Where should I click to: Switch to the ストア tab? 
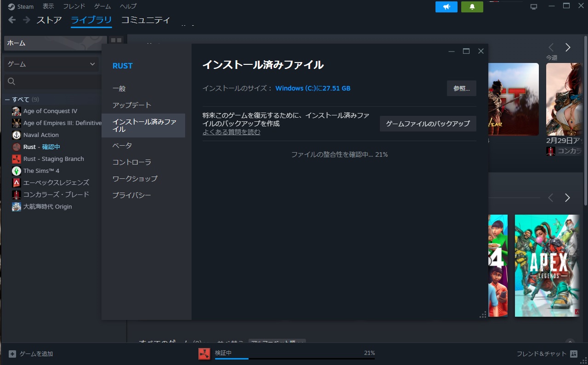pos(49,20)
